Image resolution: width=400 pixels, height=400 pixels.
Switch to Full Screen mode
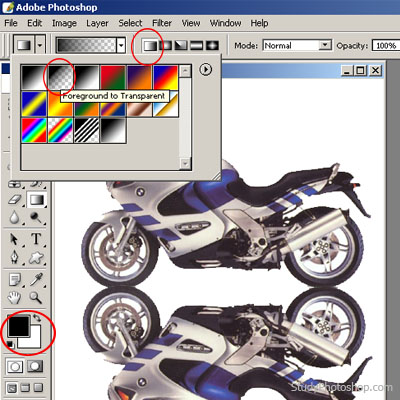point(39,388)
